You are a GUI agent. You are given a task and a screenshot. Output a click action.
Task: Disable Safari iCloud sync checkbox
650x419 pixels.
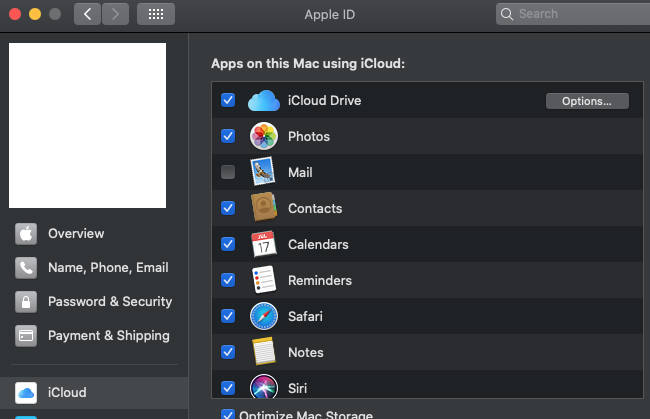228,316
